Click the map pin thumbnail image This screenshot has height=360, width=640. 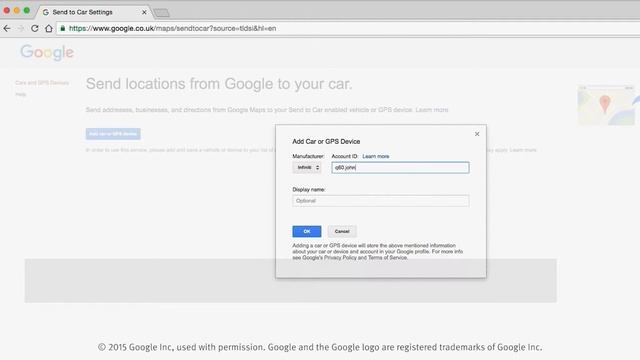click(x=607, y=105)
